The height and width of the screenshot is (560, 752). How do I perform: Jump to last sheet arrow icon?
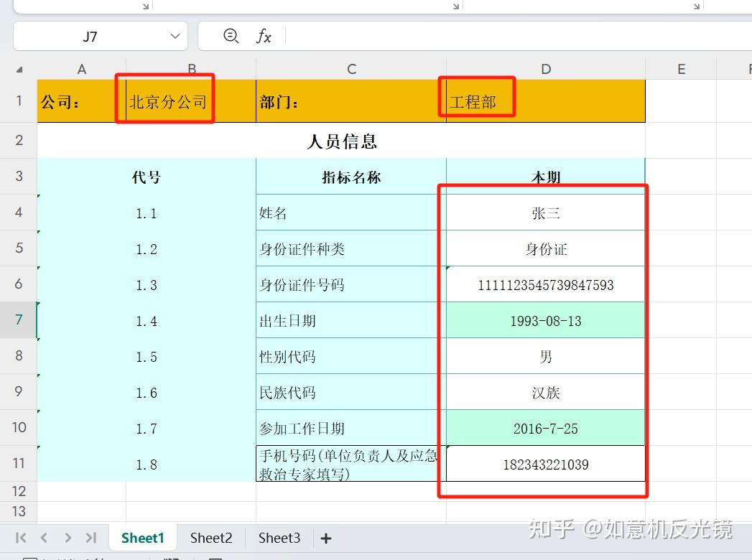[x=91, y=538]
